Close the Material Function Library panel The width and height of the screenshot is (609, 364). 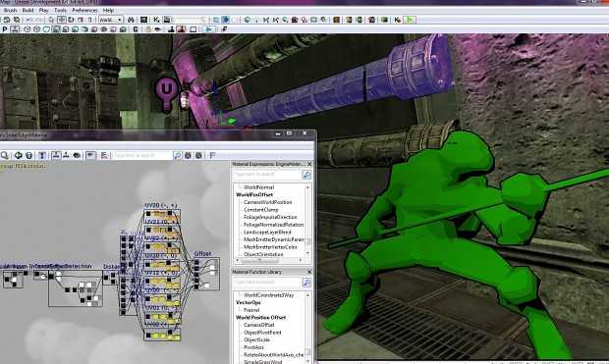coord(309,272)
